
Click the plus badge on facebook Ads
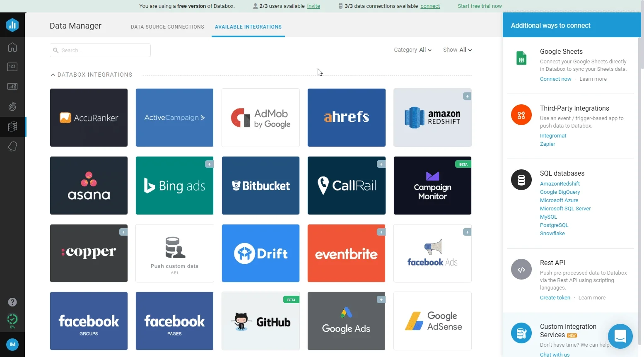[467, 232]
